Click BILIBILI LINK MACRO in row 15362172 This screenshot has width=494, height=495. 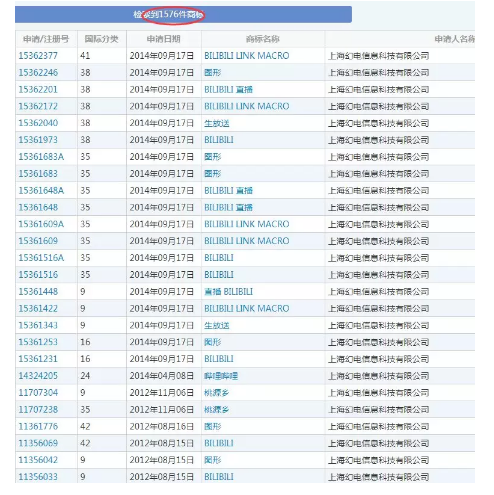[x=247, y=106]
